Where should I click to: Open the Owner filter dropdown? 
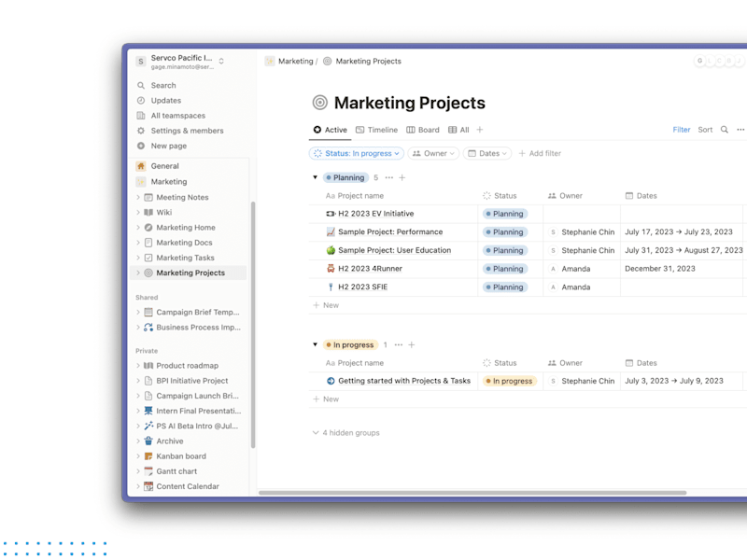(x=433, y=153)
